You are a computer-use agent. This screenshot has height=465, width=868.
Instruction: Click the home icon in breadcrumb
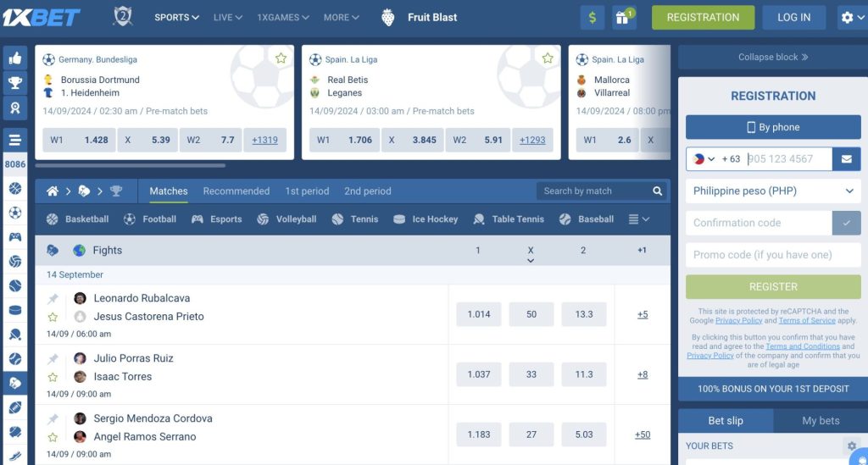pyautogui.click(x=53, y=191)
